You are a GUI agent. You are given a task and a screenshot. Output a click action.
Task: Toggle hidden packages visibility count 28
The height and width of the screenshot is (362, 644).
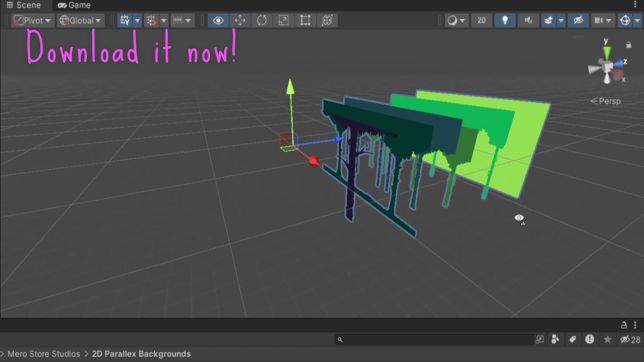630,340
